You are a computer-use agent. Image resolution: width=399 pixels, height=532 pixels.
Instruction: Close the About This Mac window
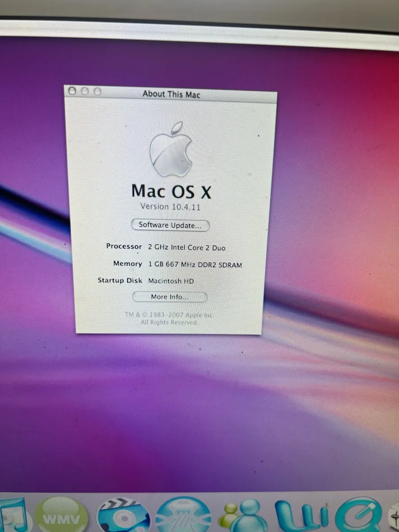73,91
